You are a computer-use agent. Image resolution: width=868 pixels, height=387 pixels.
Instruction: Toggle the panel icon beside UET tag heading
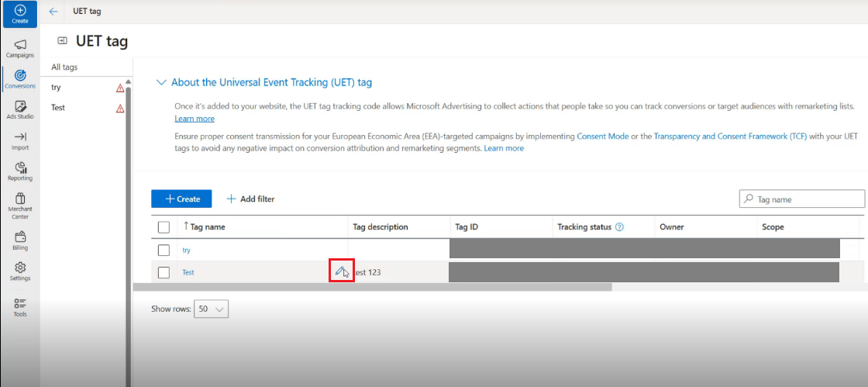(x=63, y=41)
